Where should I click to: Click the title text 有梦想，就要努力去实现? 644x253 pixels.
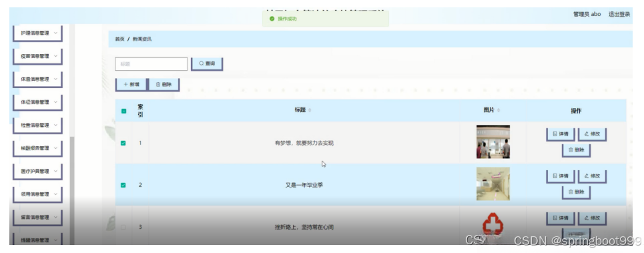(304, 144)
